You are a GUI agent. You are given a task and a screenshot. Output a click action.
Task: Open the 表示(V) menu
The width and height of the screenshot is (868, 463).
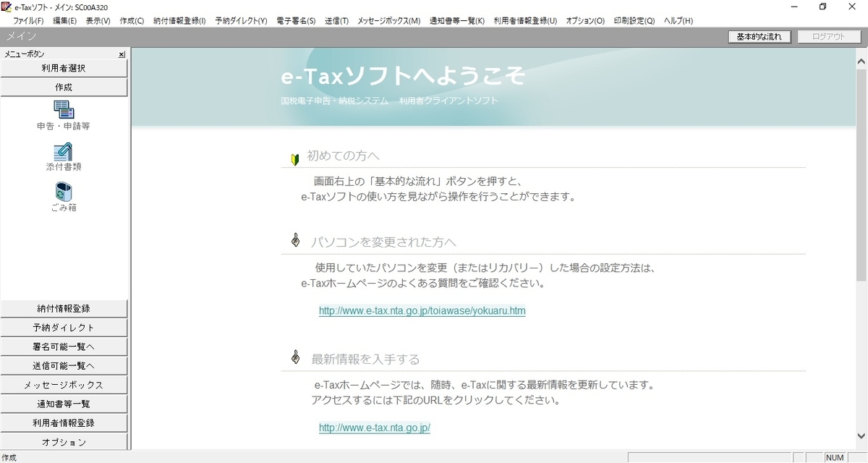click(x=98, y=21)
